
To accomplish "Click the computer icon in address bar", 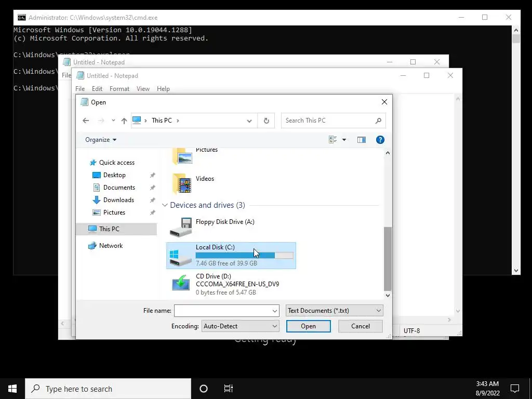I will pos(137,121).
